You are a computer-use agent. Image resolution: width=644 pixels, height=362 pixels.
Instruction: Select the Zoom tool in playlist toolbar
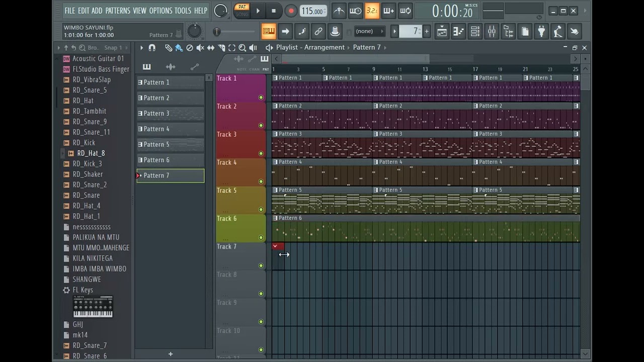242,48
